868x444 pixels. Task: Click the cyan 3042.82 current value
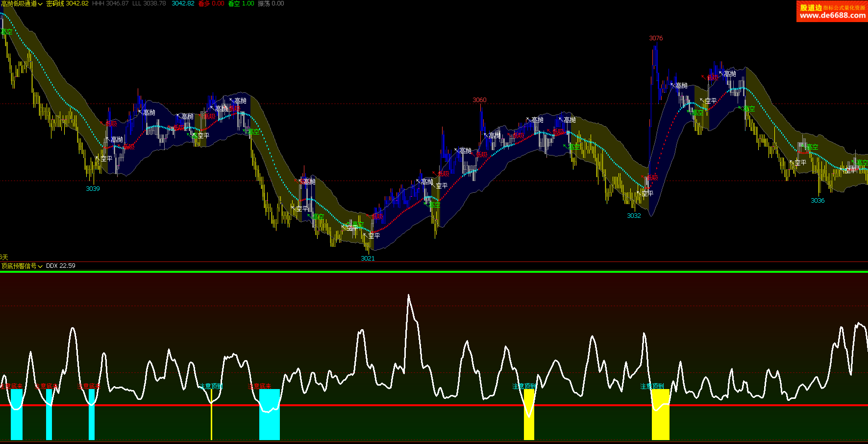[183, 3]
